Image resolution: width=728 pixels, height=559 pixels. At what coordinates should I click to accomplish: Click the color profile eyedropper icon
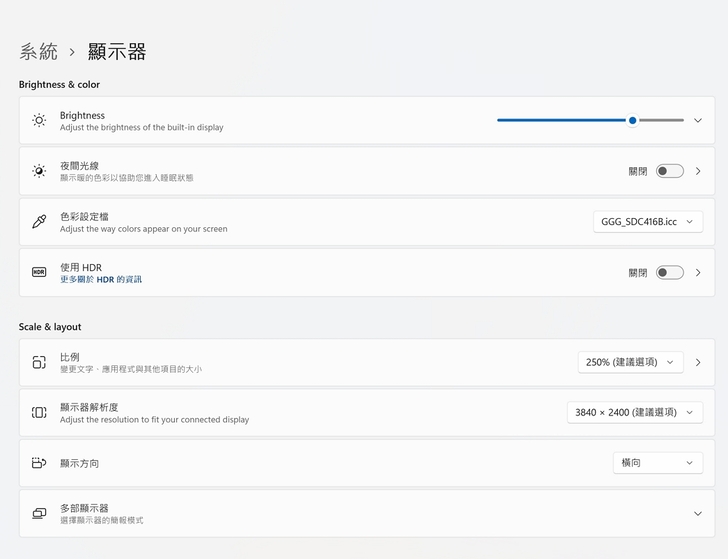[x=39, y=222]
